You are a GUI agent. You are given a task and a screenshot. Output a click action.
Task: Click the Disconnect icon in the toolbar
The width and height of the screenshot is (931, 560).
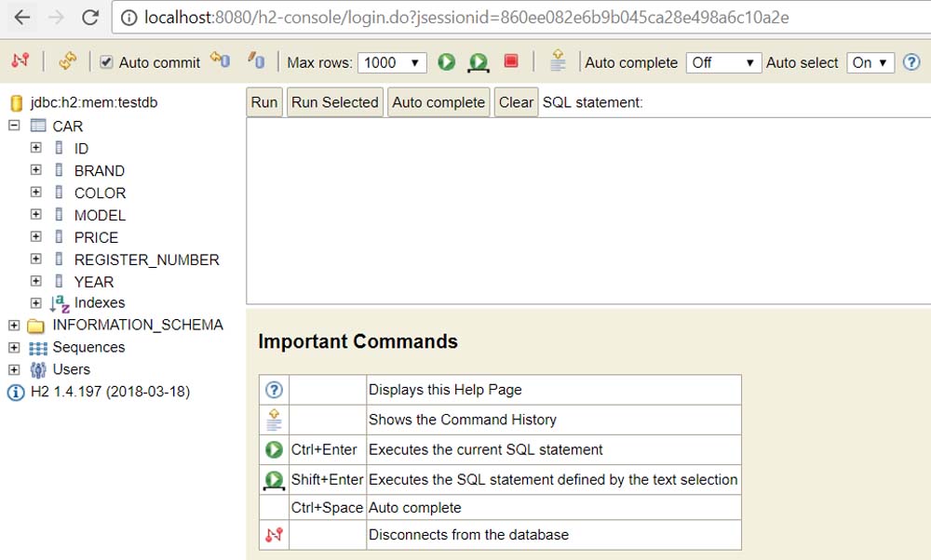(x=20, y=61)
